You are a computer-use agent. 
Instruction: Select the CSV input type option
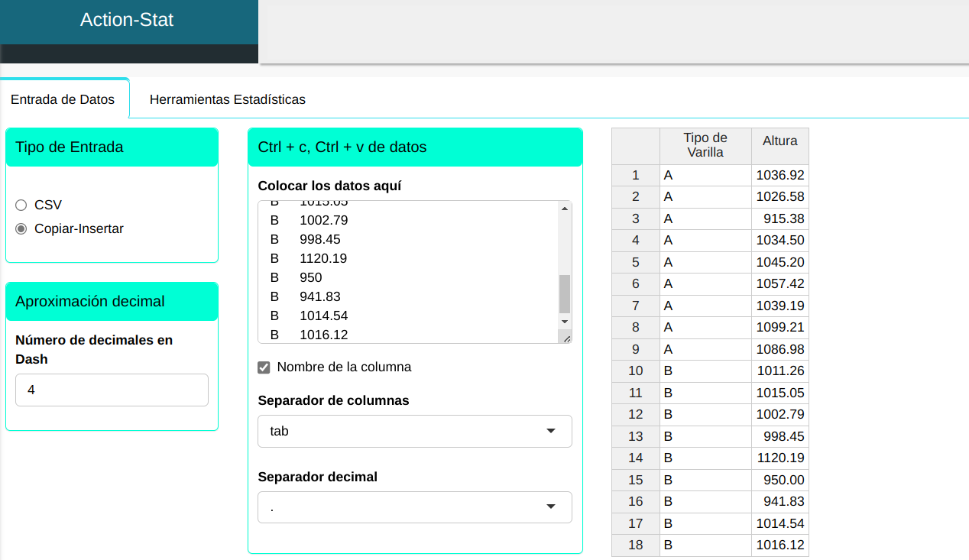(21, 205)
